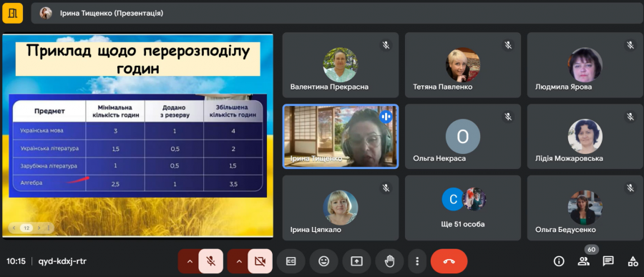Open the three-dot more options menu

pos(417,261)
